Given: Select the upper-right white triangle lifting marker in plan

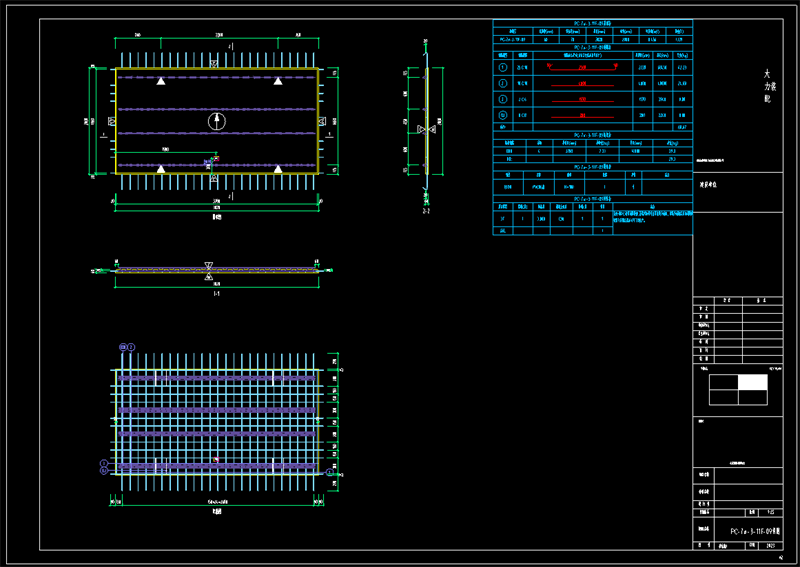Looking at the screenshot, I should point(278,81).
